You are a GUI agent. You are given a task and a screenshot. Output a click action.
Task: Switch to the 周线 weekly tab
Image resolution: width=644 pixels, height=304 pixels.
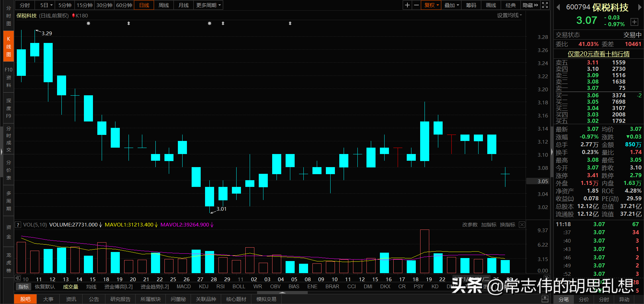tap(163, 5)
